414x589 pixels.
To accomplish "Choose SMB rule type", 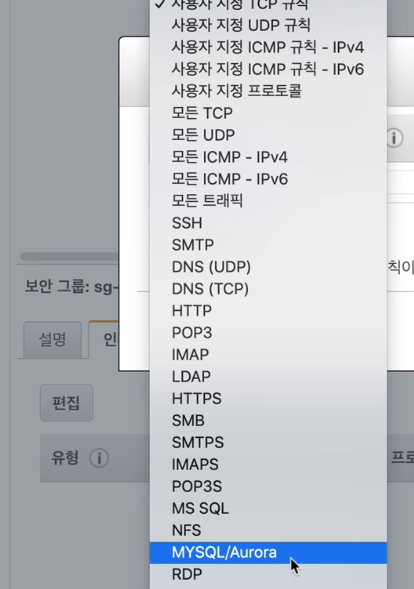I will pos(268,420).
